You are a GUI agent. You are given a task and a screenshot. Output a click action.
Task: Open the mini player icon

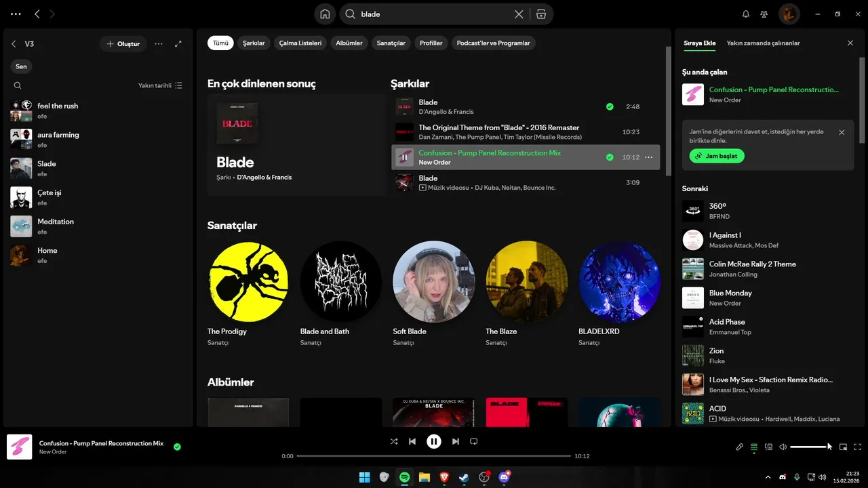point(844,447)
